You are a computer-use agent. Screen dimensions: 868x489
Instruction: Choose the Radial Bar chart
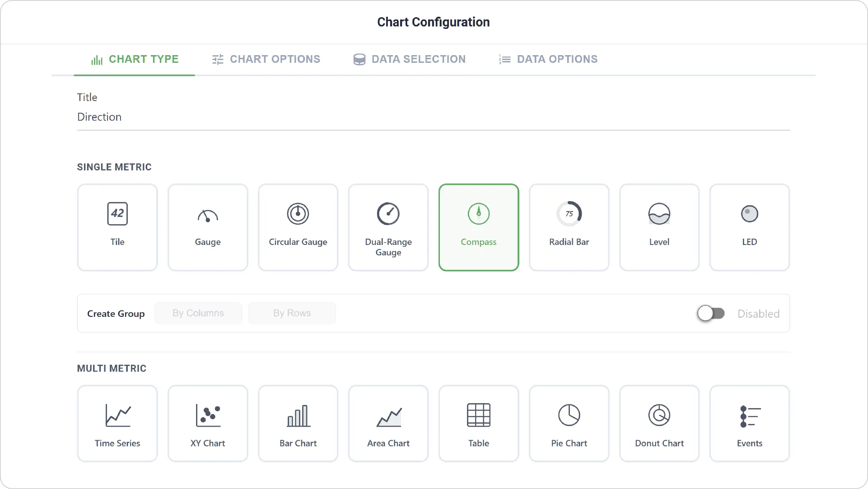click(569, 227)
